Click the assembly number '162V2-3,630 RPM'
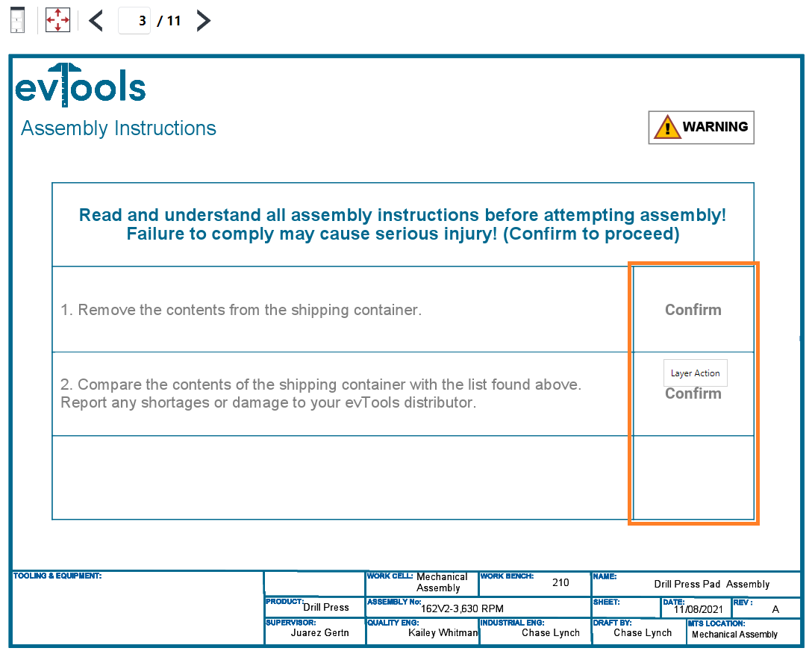 (x=462, y=608)
